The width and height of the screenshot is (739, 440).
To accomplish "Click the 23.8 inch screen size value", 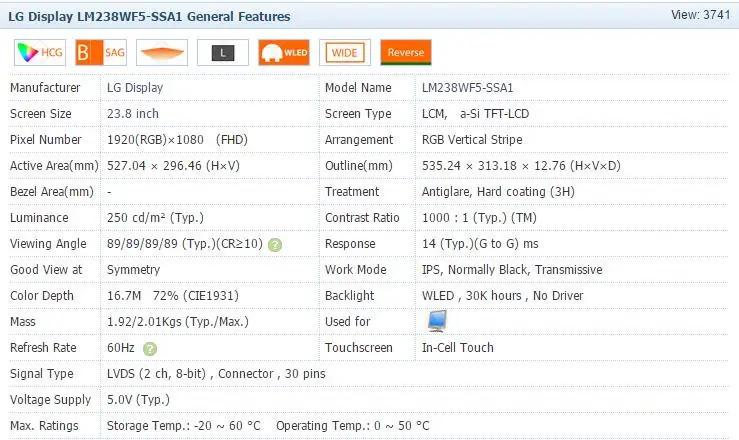I will click(x=133, y=114).
